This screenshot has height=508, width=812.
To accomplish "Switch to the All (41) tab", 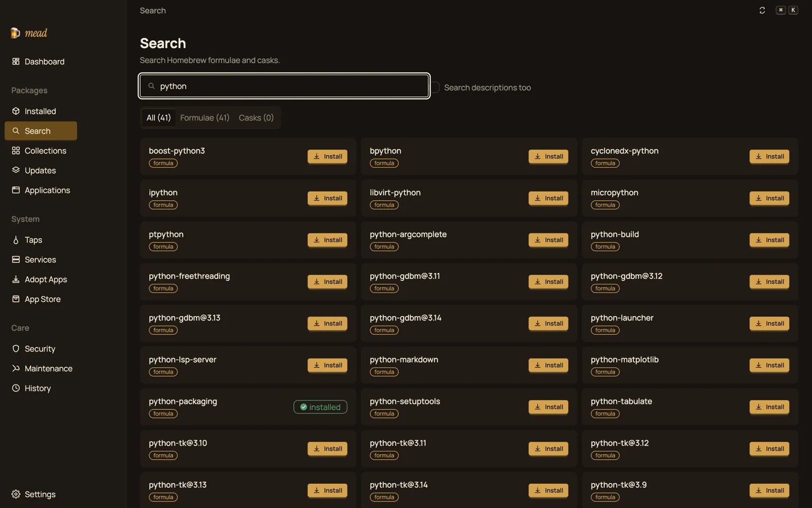I will (159, 118).
